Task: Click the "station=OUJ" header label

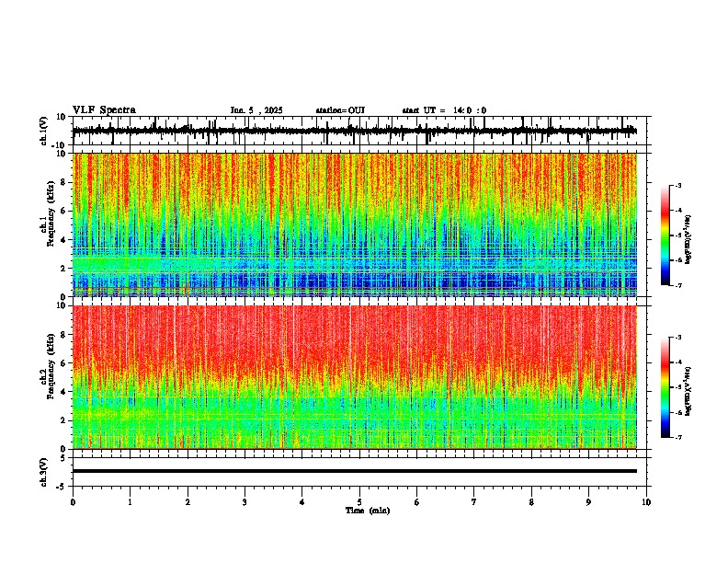Action: coord(340,110)
